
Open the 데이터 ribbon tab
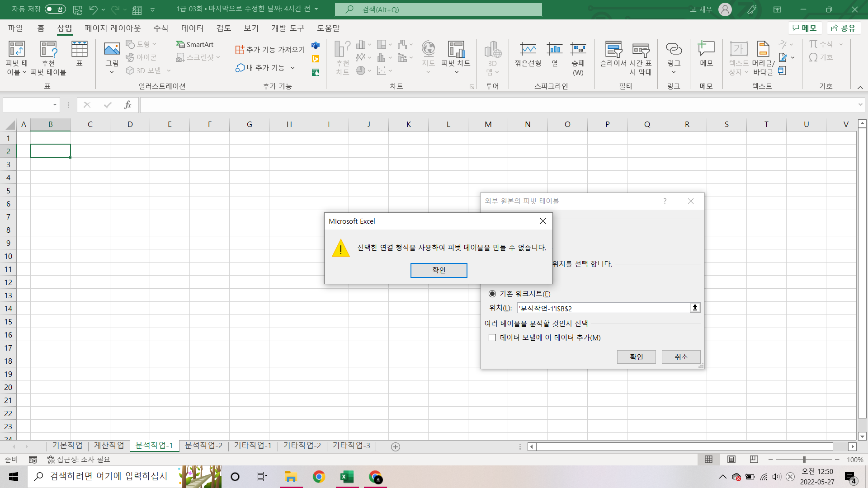pyautogui.click(x=192, y=28)
